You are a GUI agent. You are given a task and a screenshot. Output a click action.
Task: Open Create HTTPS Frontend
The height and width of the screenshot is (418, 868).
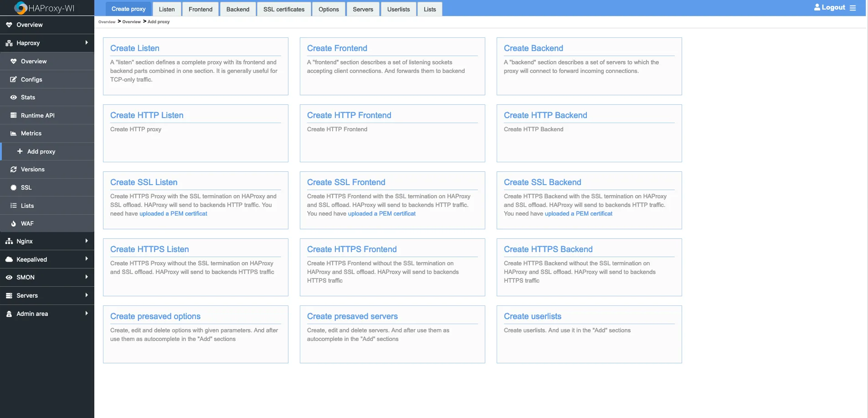tap(352, 249)
